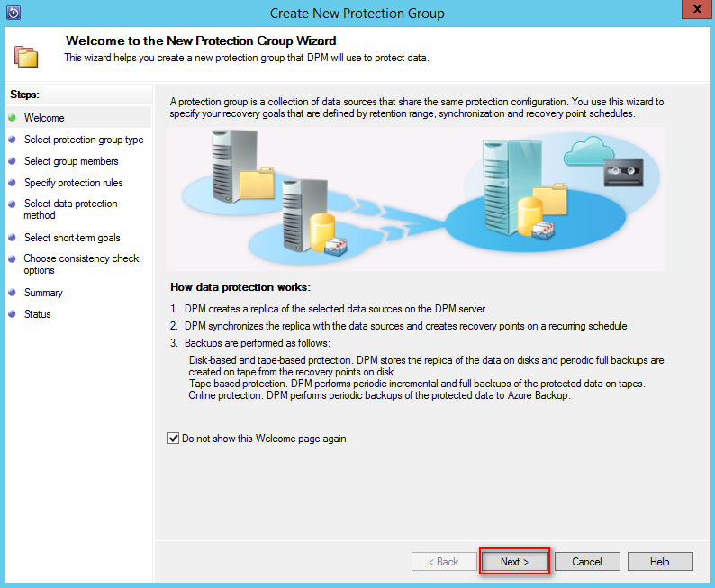Select the 'Select short-term goals' step

pos(72,238)
